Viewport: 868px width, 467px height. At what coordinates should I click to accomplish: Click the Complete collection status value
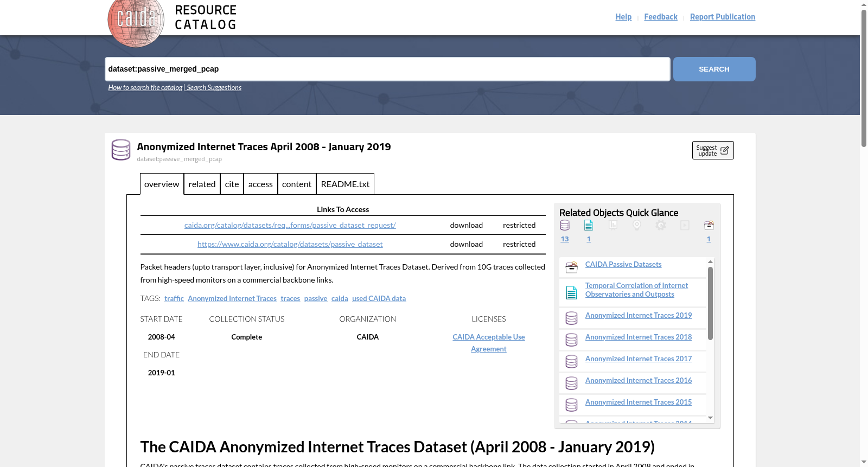tap(247, 337)
